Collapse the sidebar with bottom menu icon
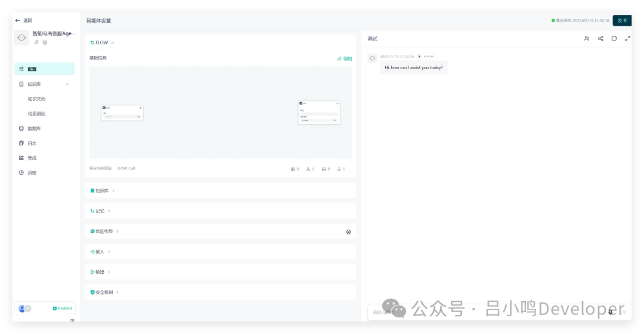 pyautogui.click(x=72, y=320)
